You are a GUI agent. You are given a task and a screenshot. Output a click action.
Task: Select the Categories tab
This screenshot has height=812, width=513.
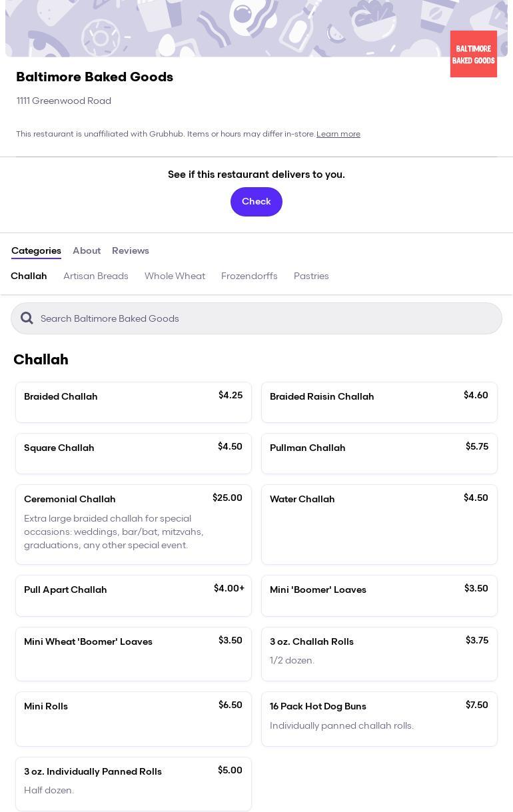coord(36,250)
